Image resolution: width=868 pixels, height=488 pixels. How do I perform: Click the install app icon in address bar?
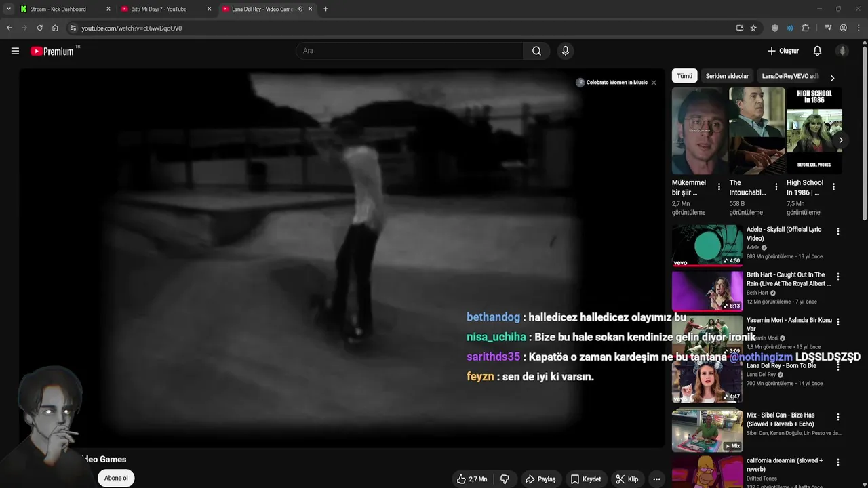[739, 28]
